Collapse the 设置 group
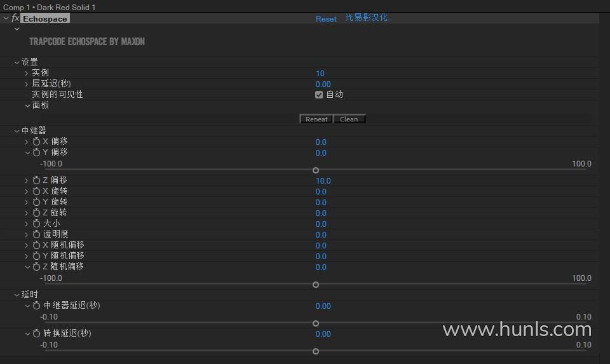 pyautogui.click(x=17, y=62)
